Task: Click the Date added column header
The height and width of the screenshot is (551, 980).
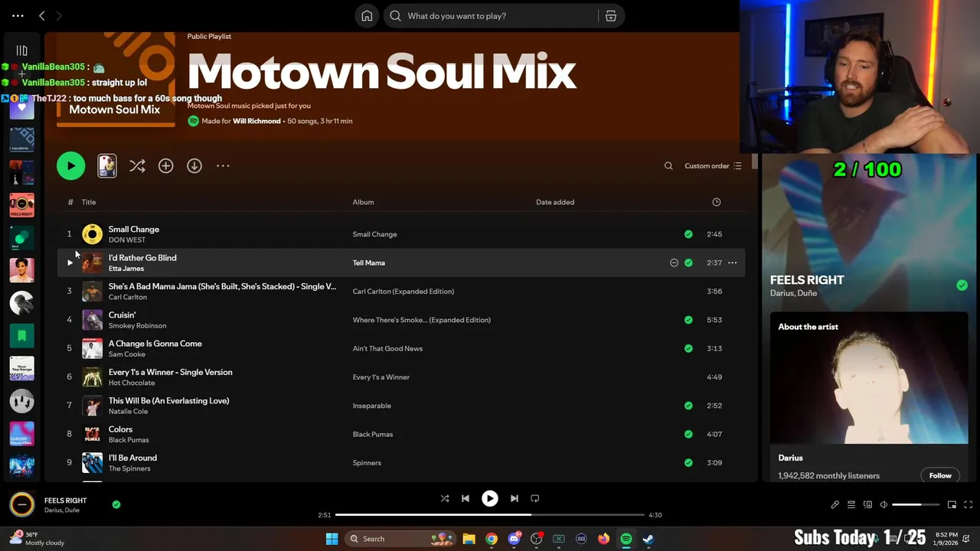Action: pos(555,202)
